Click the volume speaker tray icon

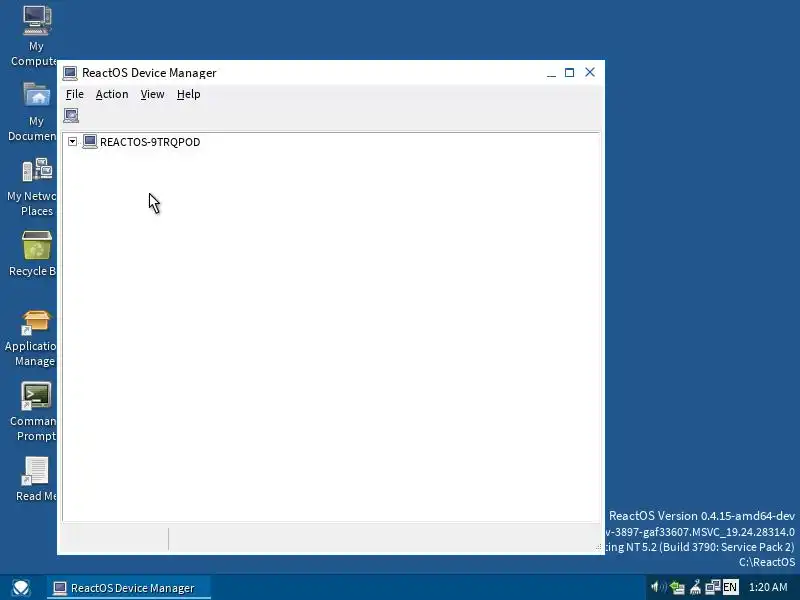click(657, 587)
